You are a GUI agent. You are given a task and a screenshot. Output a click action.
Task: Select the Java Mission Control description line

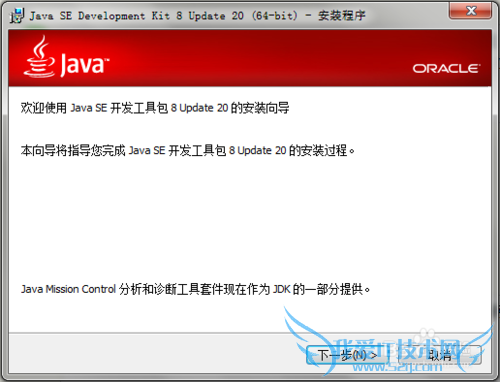tap(196, 289)
